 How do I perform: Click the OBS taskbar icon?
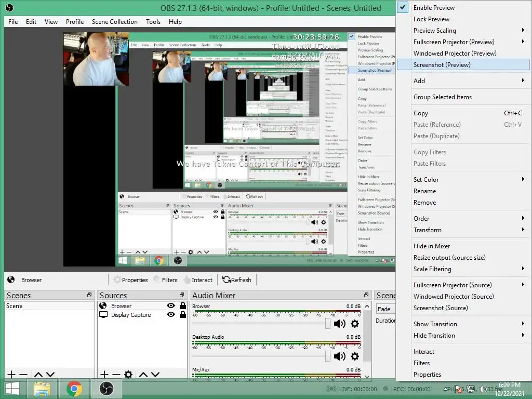click(107, 389)
